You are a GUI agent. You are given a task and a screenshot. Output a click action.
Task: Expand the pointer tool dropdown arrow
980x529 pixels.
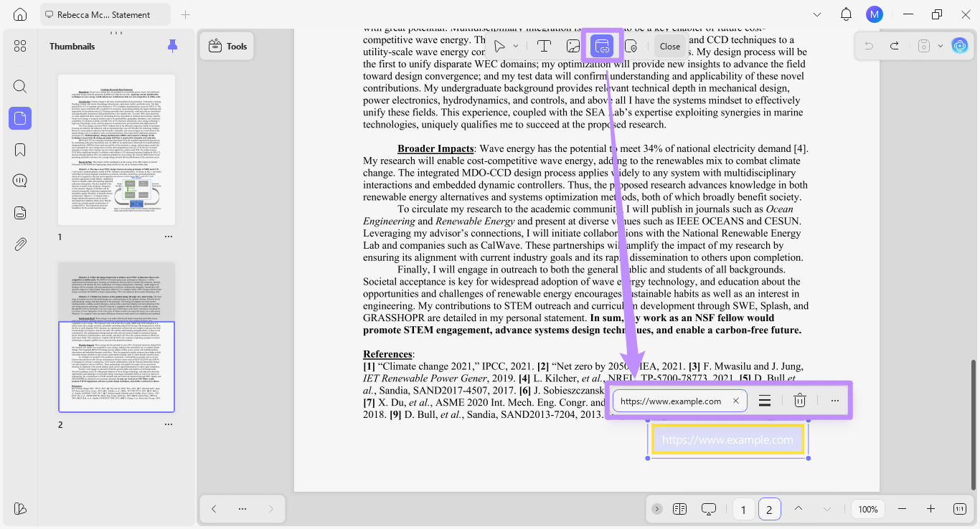(516, 46)
